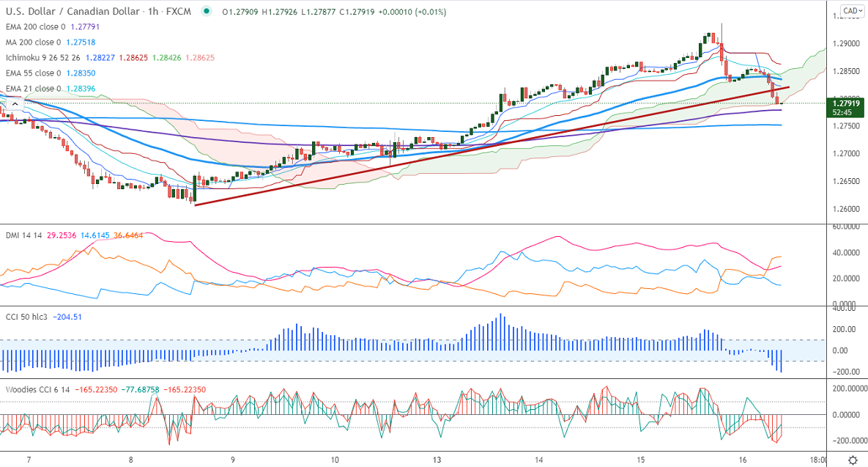Open the CAD currency dropdown

click(x=853, y=10)
